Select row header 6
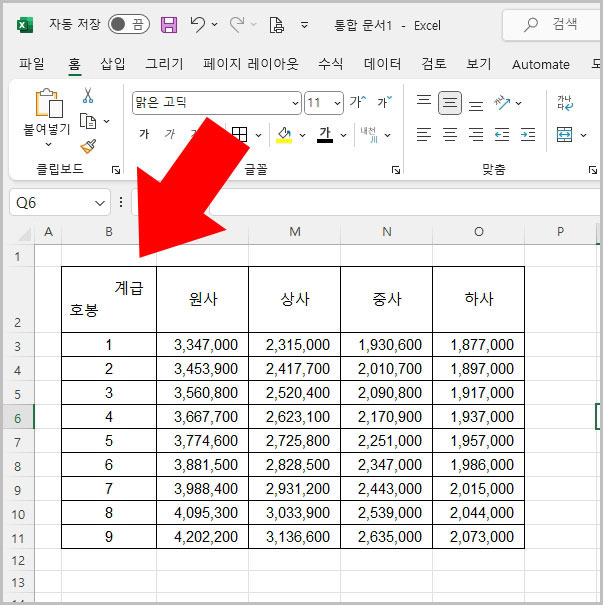The height and width of the screenshot is (605, 603). pyautogui.click(x=18, y=417)
